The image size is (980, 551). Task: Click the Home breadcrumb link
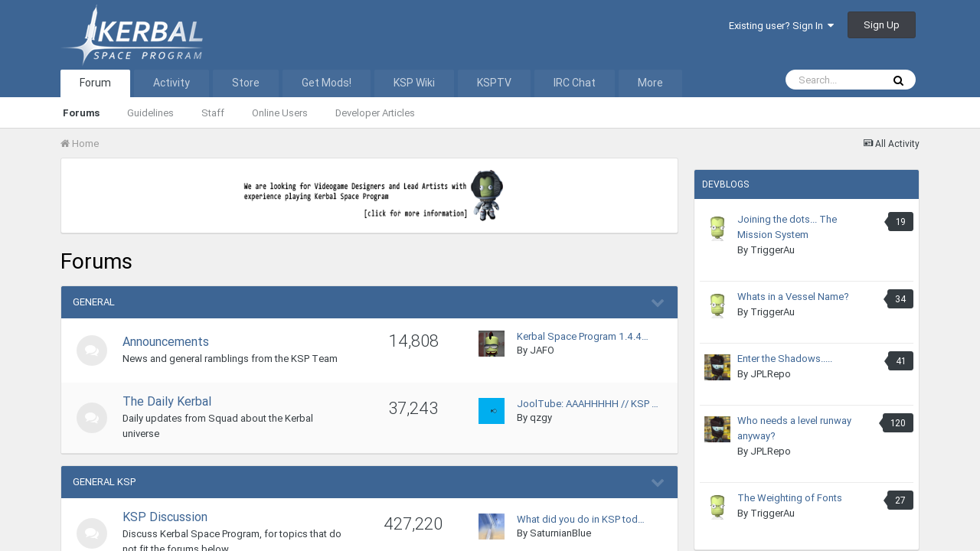(x=80, y=144)
